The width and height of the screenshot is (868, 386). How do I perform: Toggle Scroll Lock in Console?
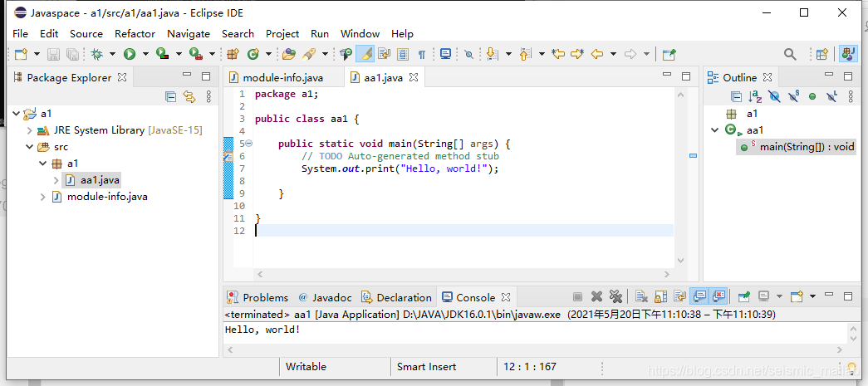[660, 297]
